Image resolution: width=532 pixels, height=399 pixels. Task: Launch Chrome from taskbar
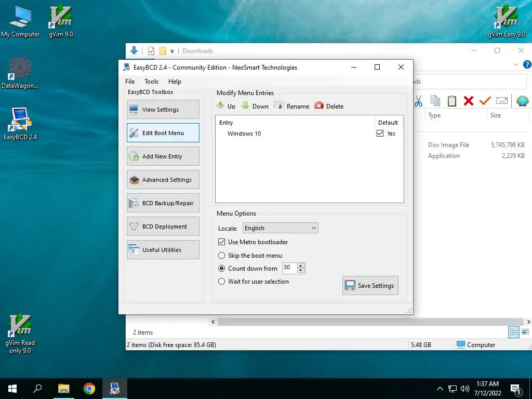click(x=89, y=389)
